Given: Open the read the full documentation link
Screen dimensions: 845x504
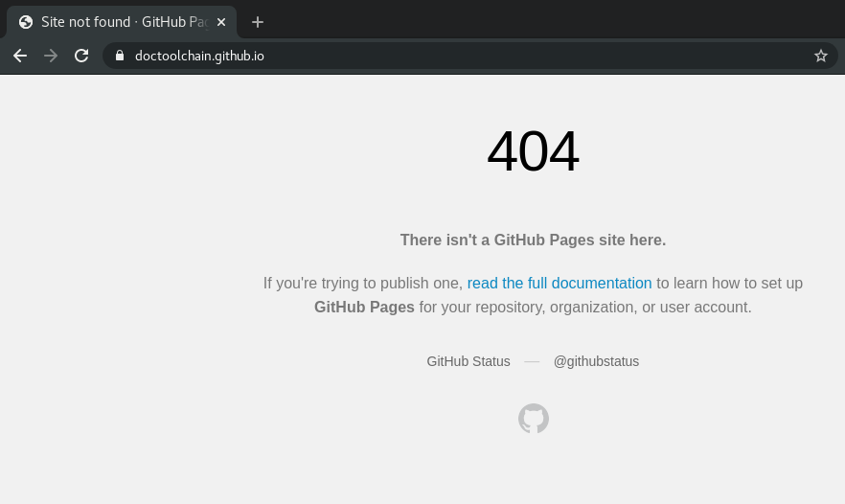Looking at the screenshot, I should pyautogui.click(x=560, y=283).
